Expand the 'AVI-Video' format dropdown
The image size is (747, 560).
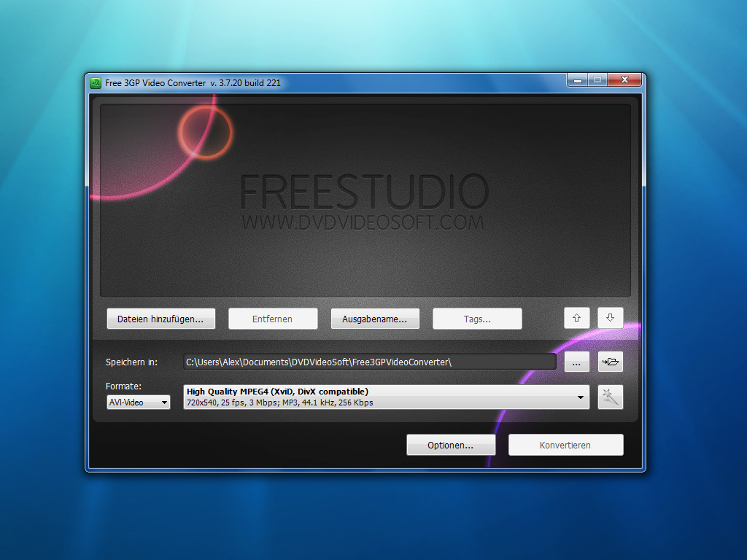click(x=138, y=402)
